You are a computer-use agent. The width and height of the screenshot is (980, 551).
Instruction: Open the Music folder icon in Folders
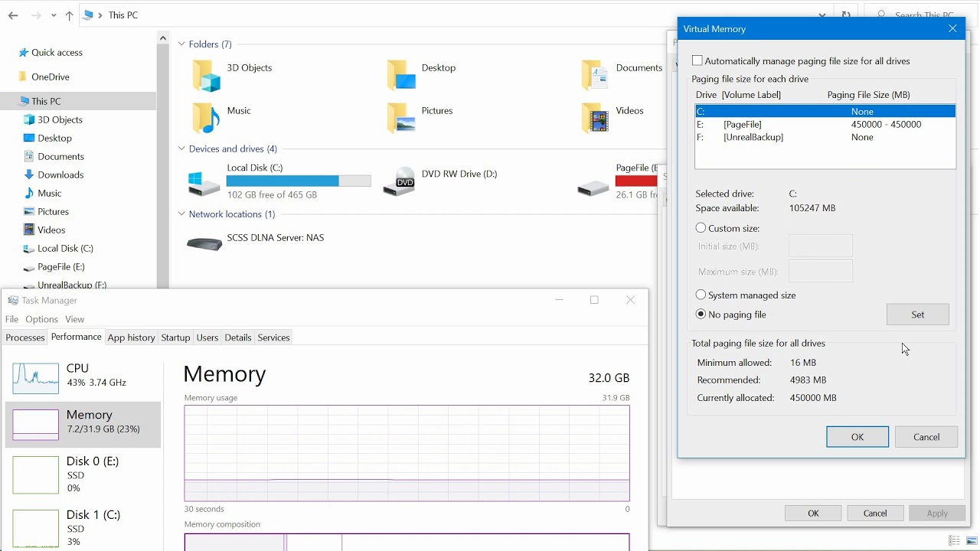206,118
